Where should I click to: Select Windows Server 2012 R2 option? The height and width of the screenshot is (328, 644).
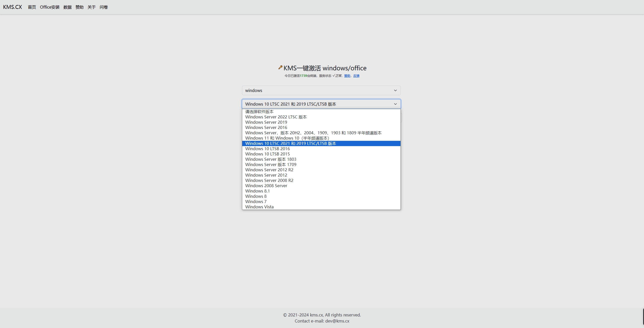[269, 170]
